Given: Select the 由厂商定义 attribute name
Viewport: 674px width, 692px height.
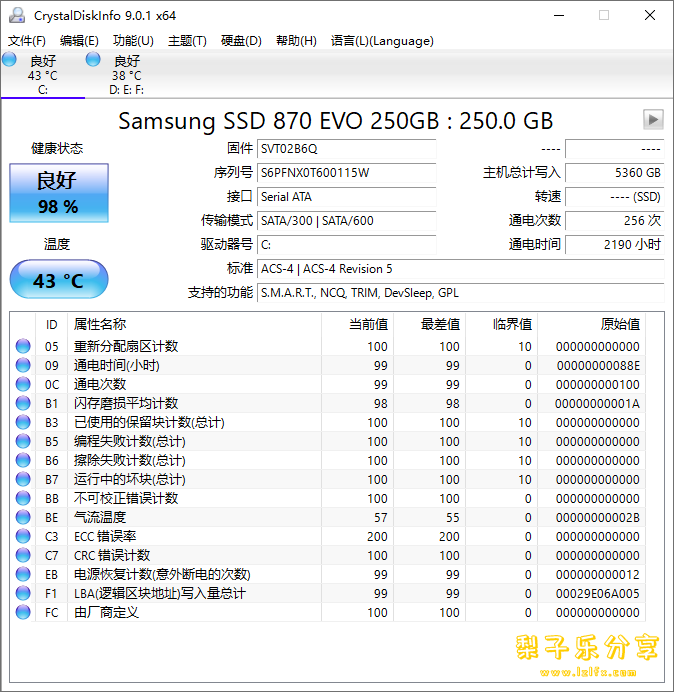Looking at the screenshot, I should click(106, 612).
